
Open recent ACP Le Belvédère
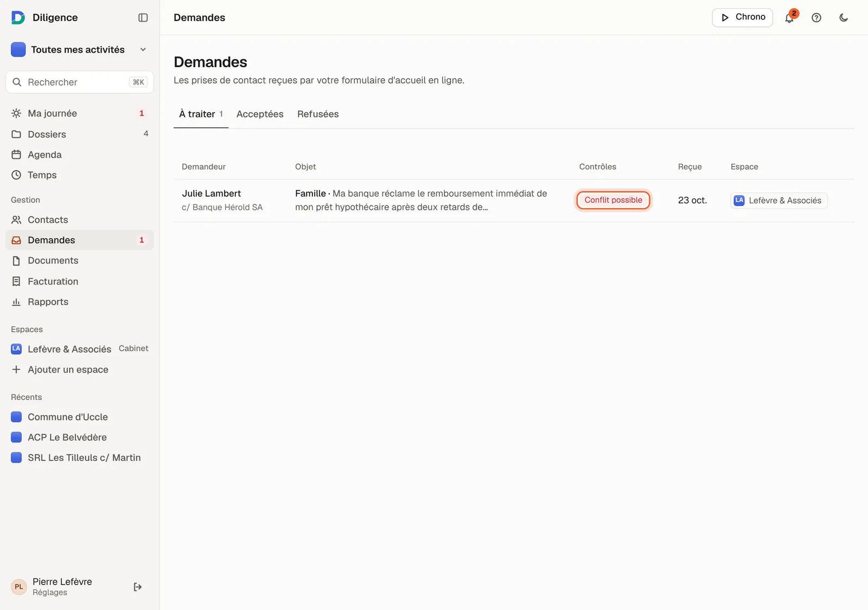(x=80, y=437)
